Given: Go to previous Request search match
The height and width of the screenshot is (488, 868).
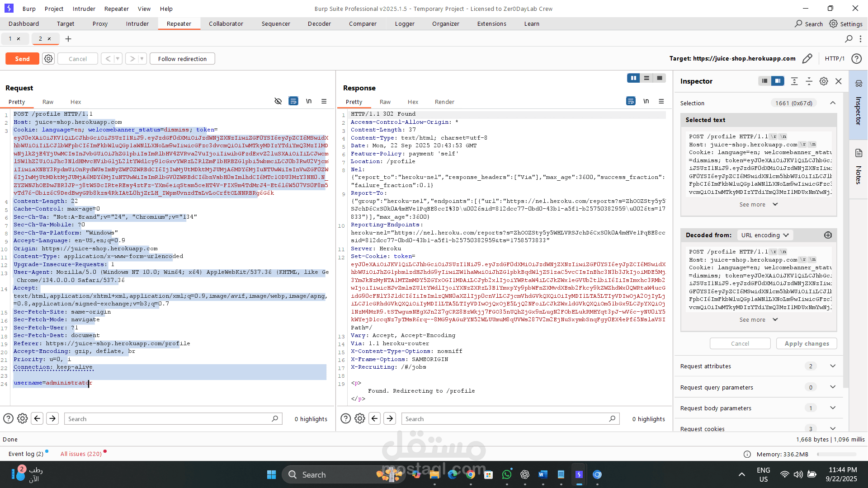Looking at the screenshot, I should pos(38,418).
